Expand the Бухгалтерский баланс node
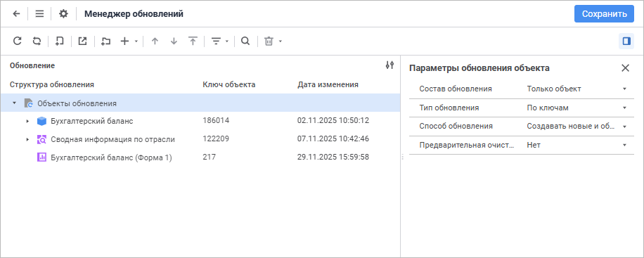Image resolution: width=644 pixels, height=258 pixels. 27,121
